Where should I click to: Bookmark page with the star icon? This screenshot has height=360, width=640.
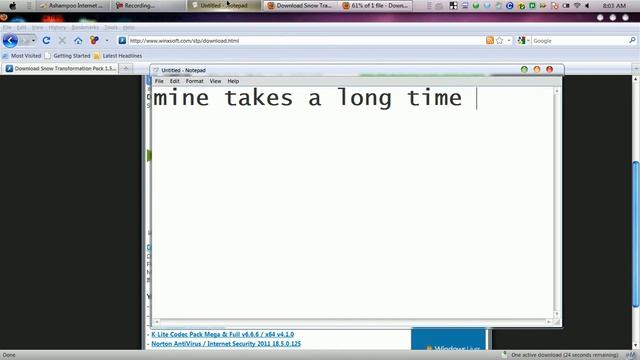500,40
